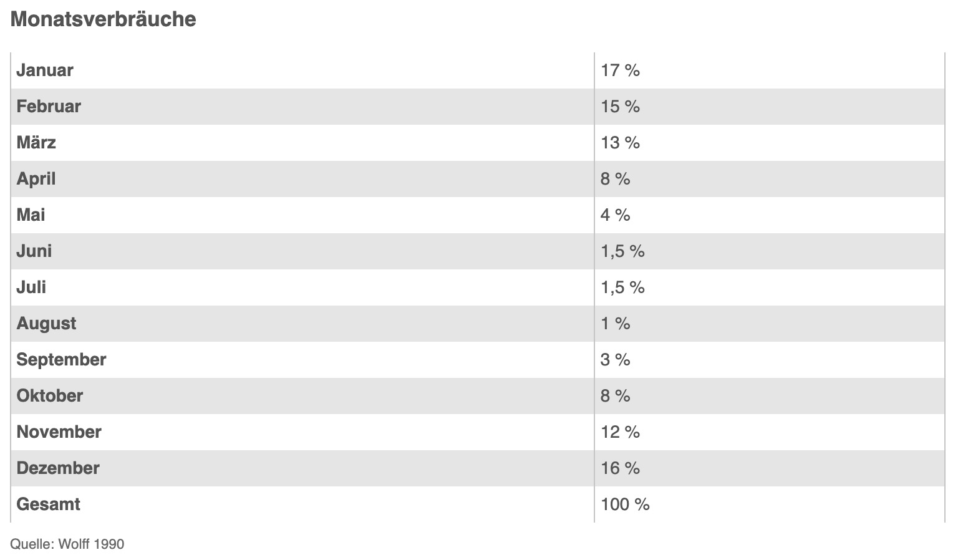Click the August month cell
Screen dimensions: 968x560
(x=46, y=323)
